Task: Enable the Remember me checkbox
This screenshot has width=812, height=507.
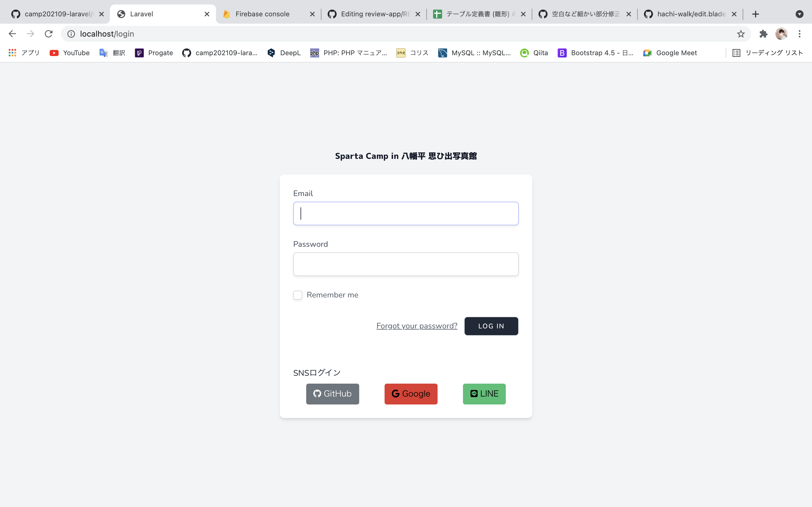Action: (x=297, y=295)
